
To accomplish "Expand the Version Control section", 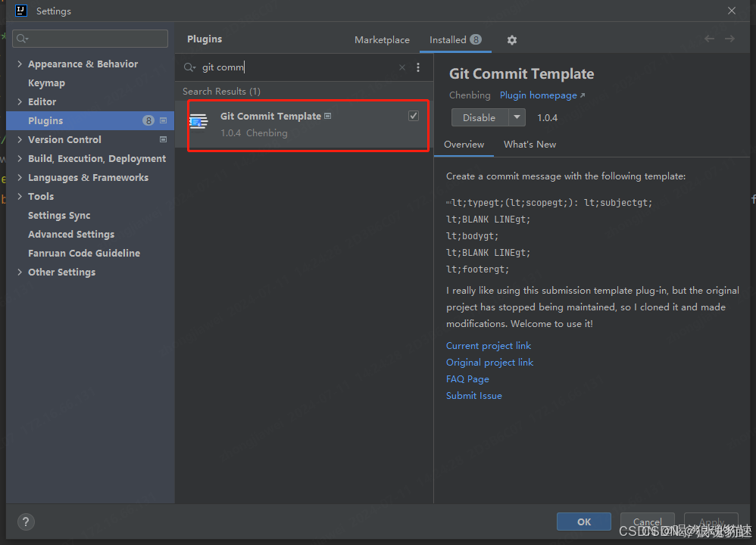I will pyautogui.click(x=20, y=139).
